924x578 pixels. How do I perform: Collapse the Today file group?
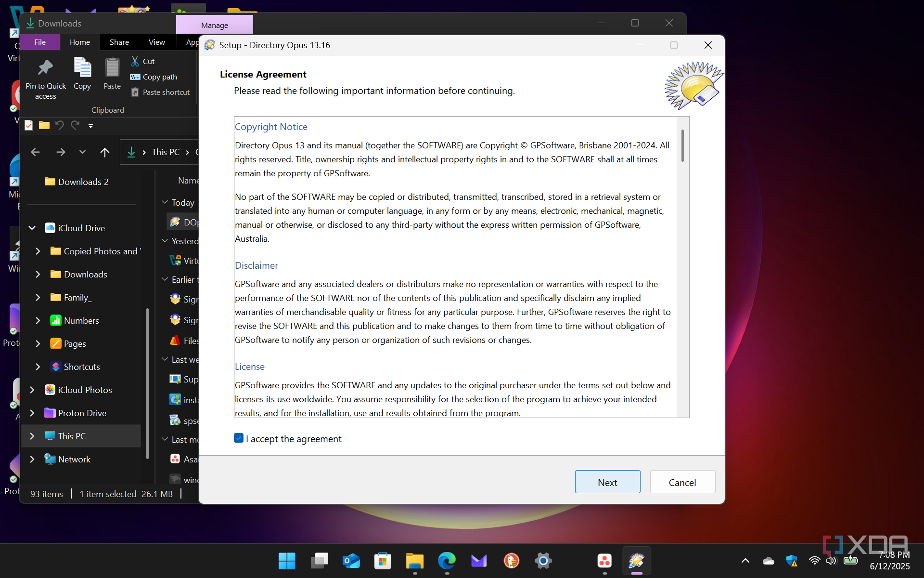point(165,202)
